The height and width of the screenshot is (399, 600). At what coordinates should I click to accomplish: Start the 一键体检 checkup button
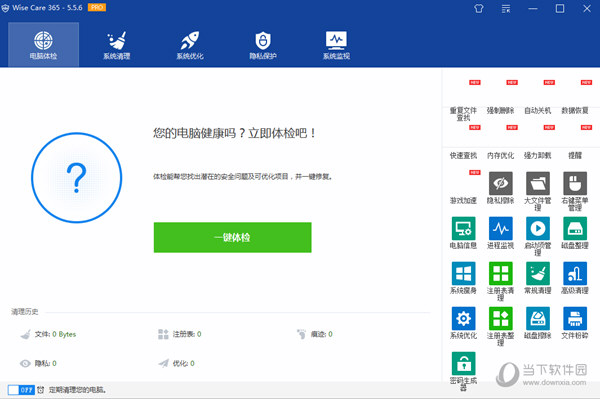233,237
